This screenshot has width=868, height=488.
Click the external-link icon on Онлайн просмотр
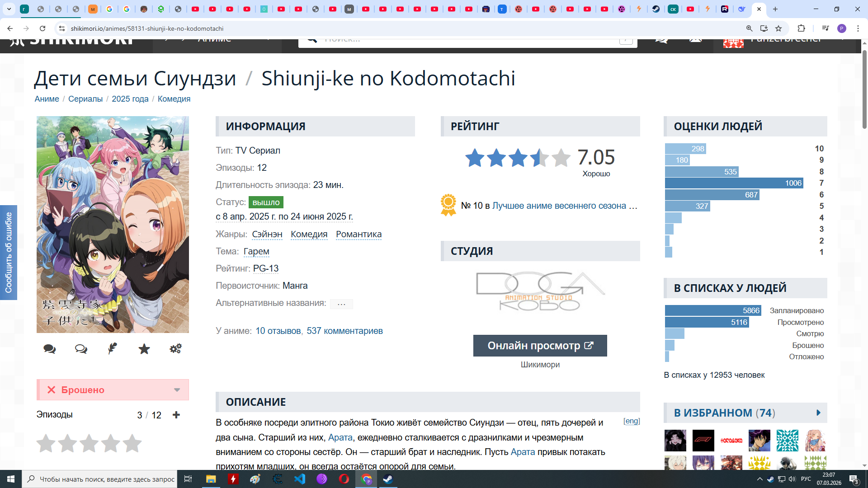pyautogui.click(x=589, y=346)
